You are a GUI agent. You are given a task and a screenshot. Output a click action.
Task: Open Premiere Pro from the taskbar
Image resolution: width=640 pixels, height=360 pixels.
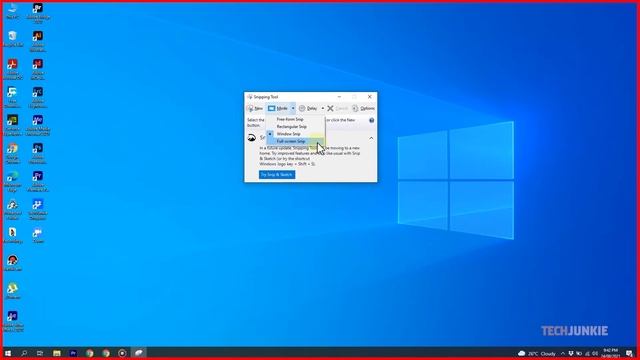click(73, 353)
